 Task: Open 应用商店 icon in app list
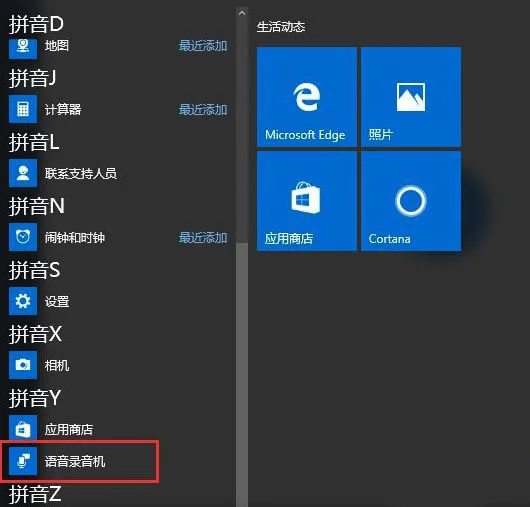point(23,428)
